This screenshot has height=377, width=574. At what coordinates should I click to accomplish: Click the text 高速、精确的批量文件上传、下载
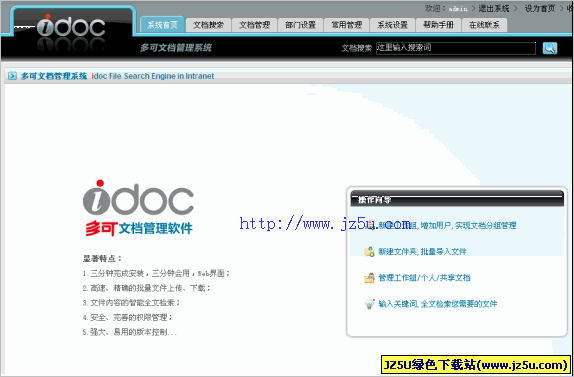pos(148,288)
